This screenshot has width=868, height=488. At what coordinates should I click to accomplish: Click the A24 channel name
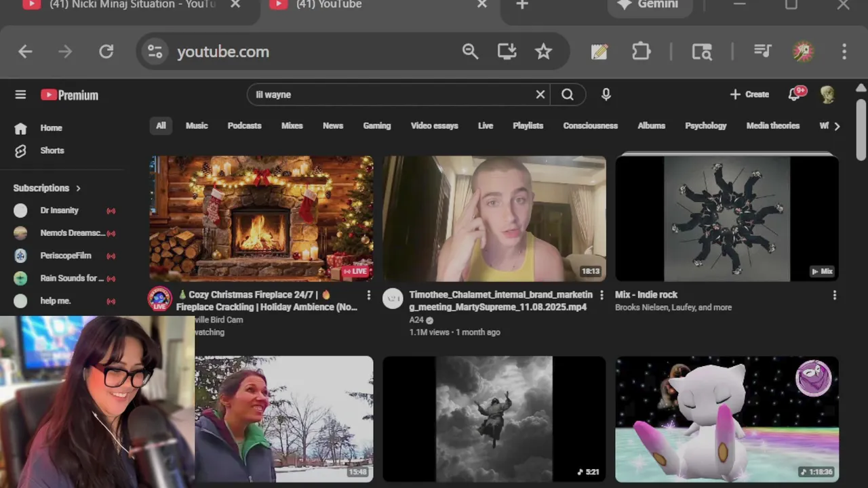tap(416, 320)
